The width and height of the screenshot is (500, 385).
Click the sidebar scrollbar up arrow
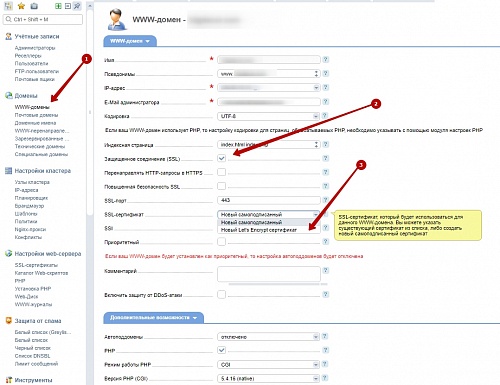[x=89, y=6]
